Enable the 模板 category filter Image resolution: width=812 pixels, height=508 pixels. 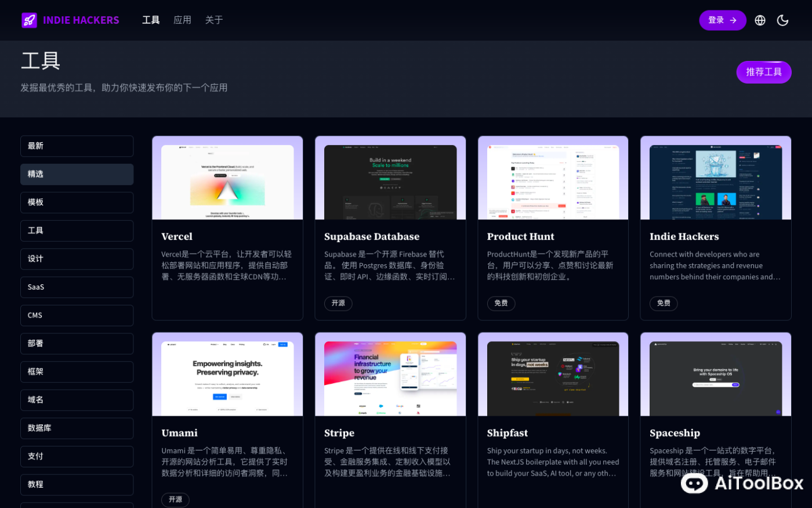tap(77, 202)
